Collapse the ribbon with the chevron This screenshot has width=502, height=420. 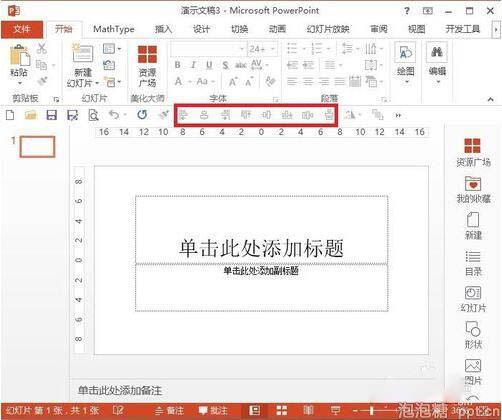pyautogui.click(x=490, y=99)
